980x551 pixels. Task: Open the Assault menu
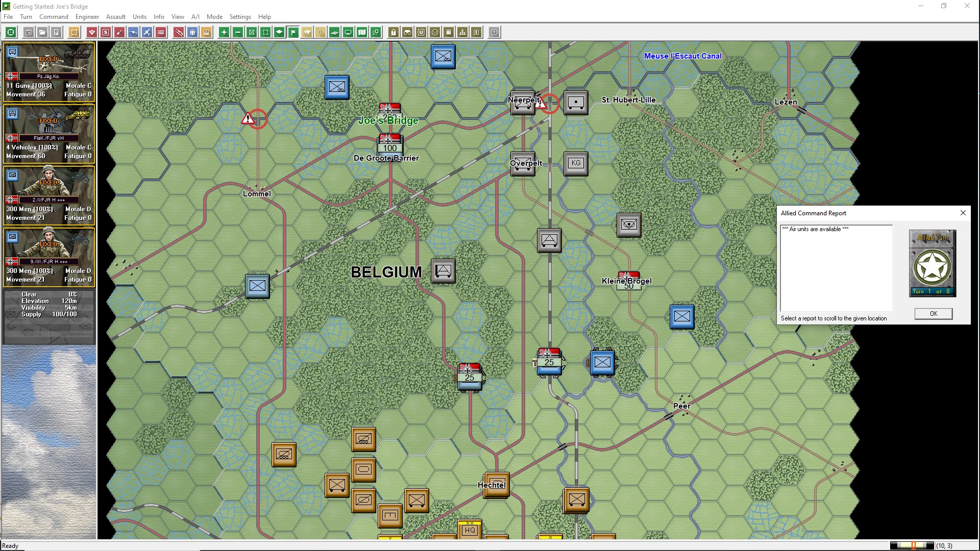coord(116,16)
